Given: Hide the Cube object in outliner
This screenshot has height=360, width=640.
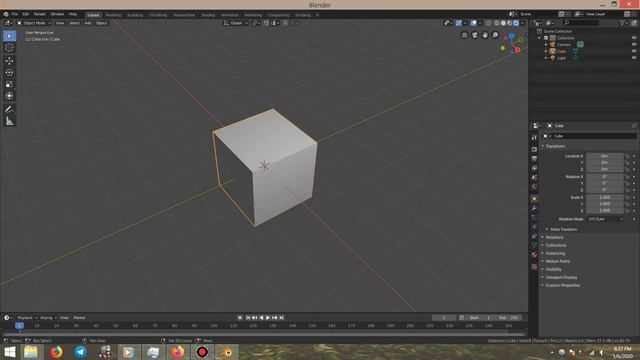Looking at the screenshot, I should click(x=634, y=51).
